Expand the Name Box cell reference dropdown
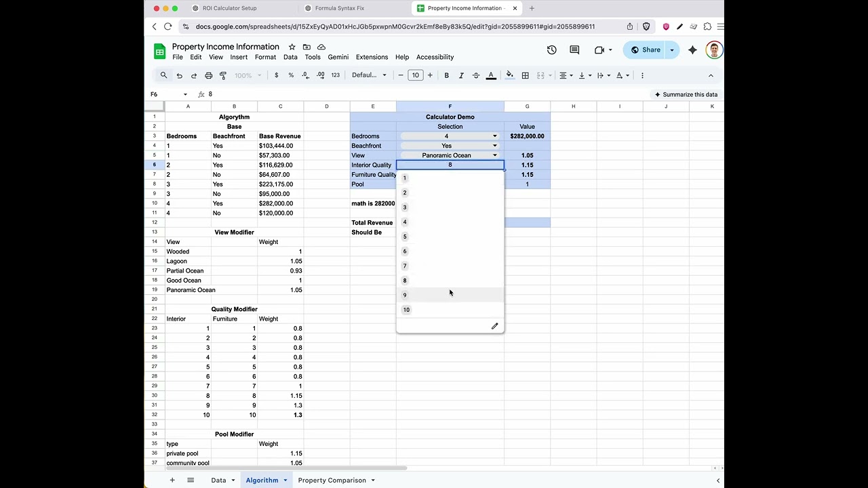 185,94
